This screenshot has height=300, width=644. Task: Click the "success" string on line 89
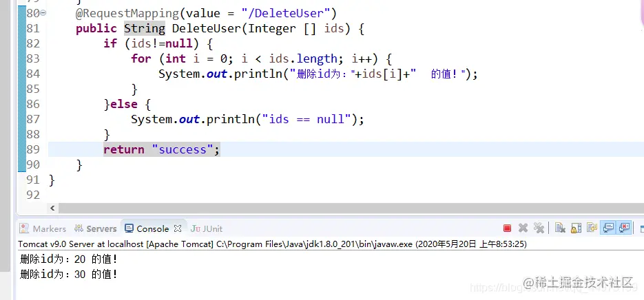coord(183,149)
